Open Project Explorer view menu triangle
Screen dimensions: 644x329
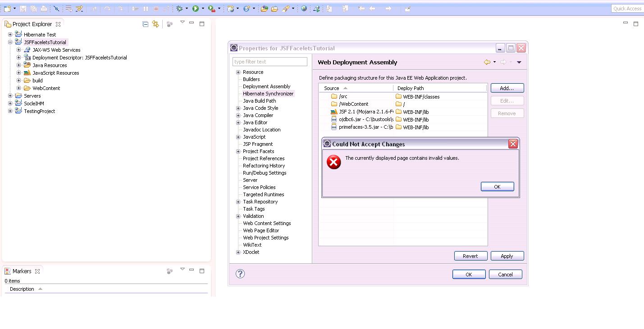182,22
